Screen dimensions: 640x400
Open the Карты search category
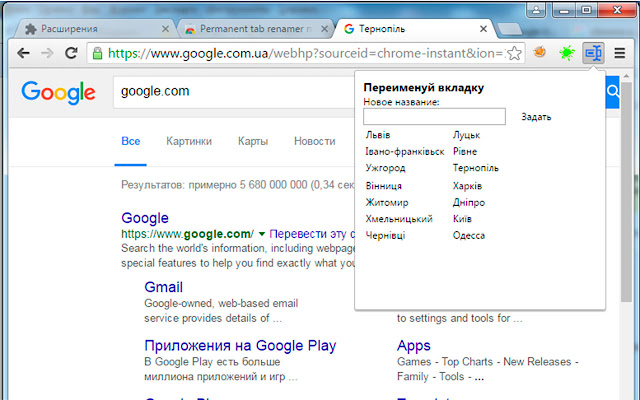(x=253, y=141)
